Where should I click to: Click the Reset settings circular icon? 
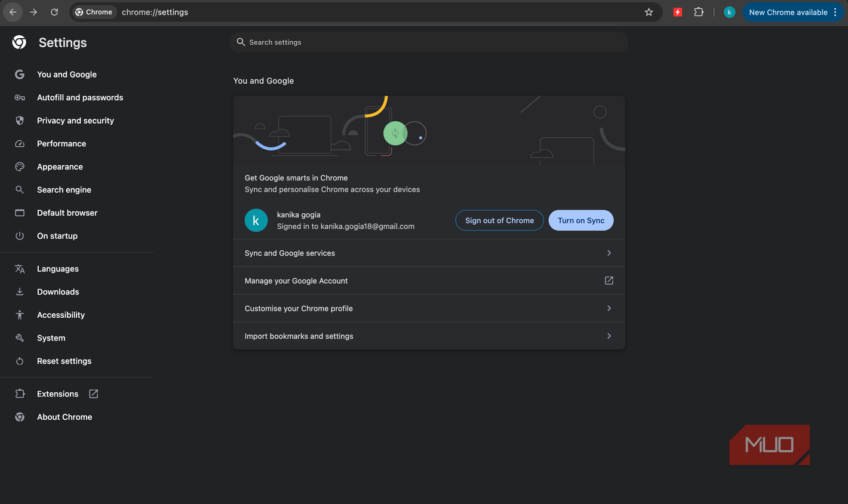click(x=20, y=361)
